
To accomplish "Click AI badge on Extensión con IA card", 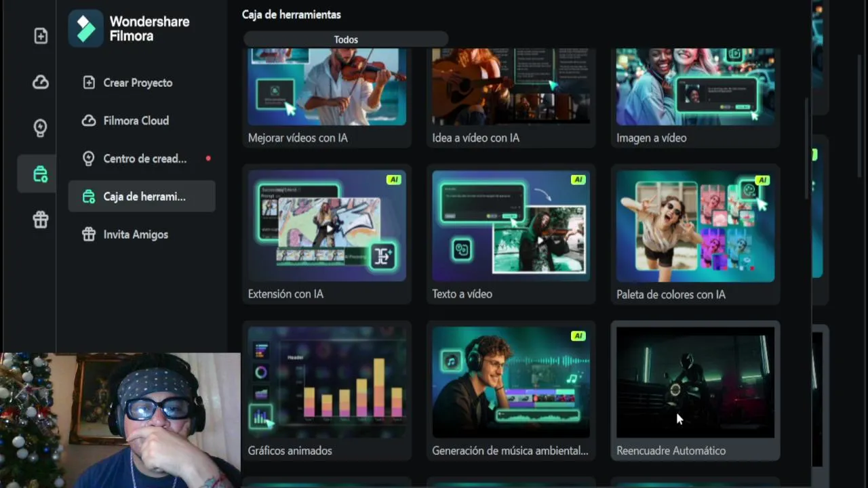I will click(394, 180).
